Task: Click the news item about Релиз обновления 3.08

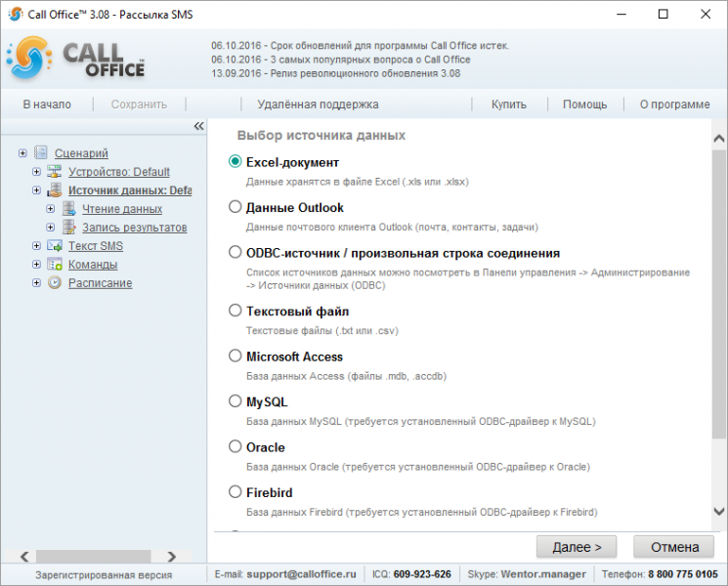Action: (336, 73)
